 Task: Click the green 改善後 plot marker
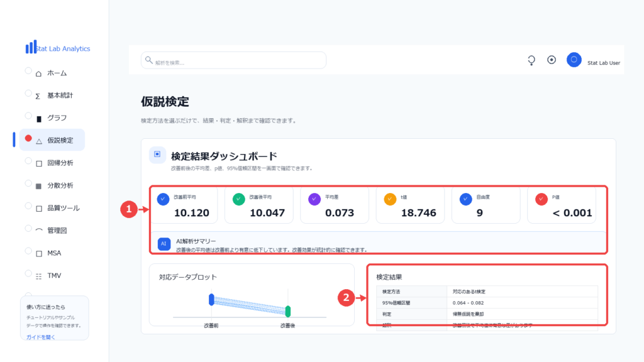point(288,311)
